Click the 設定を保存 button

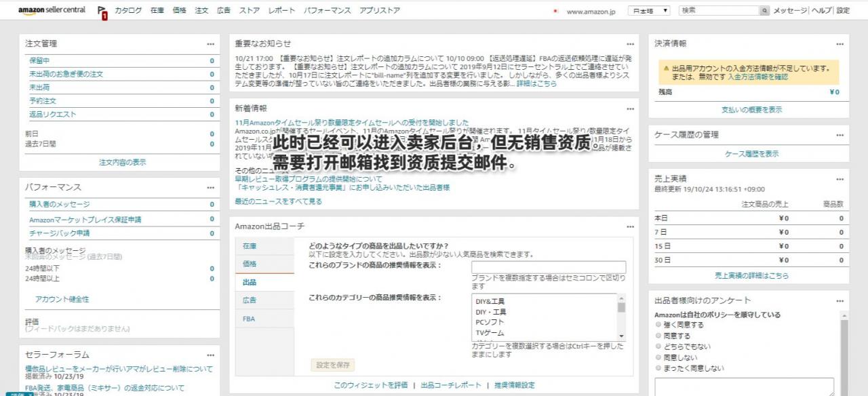[333, 365]
